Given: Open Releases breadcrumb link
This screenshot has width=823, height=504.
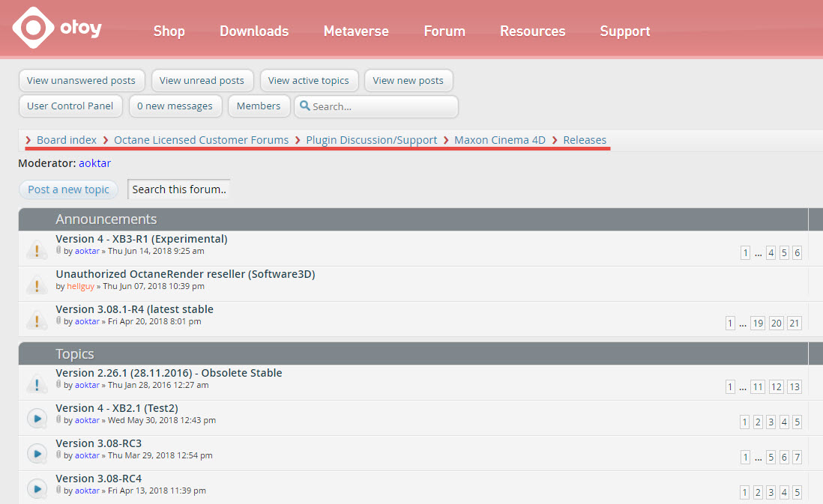Looking at the screenshot, I should (585, 140).
